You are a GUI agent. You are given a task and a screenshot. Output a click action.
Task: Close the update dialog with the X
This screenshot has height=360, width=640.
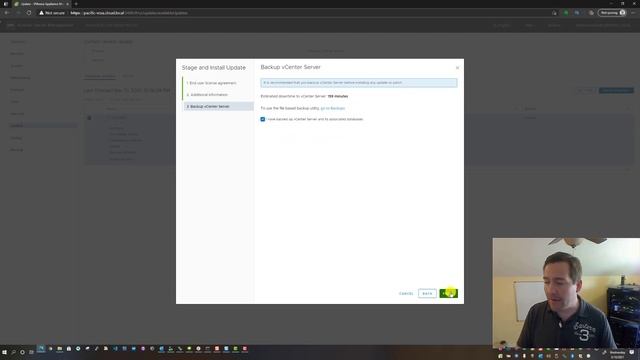pyautogui.click(x=457, y=68)
